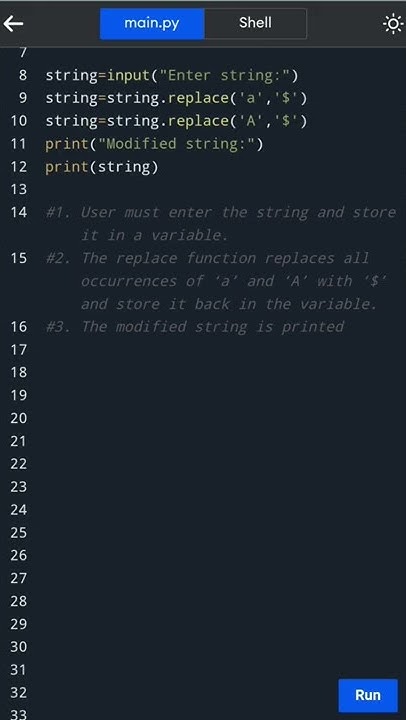
Task: Place cursor on empty line 25
Action: [x=220, y=533]
